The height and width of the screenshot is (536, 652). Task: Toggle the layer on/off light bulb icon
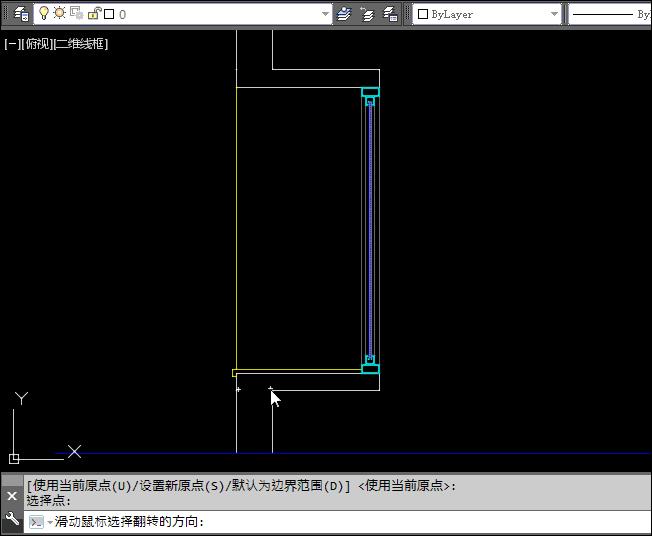point(44,13)
